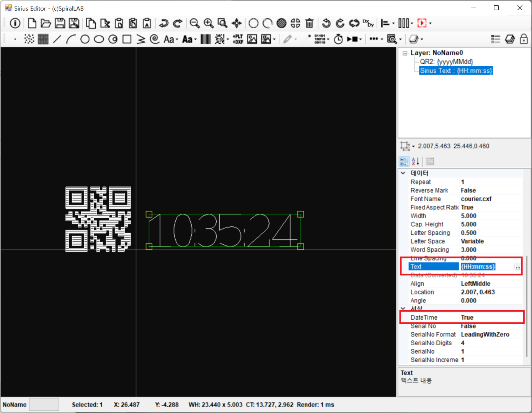532x413 pixels.
Task: Click the hatch fill icon
Action: 281,23
